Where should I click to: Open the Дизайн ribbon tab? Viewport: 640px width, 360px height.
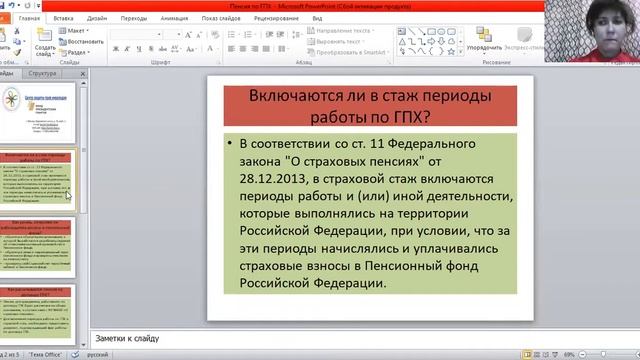[97, 18]
